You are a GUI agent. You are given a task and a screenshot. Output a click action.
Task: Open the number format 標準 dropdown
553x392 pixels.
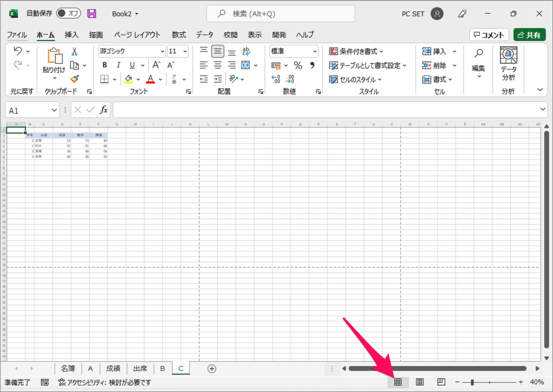[x=315, y=51]
